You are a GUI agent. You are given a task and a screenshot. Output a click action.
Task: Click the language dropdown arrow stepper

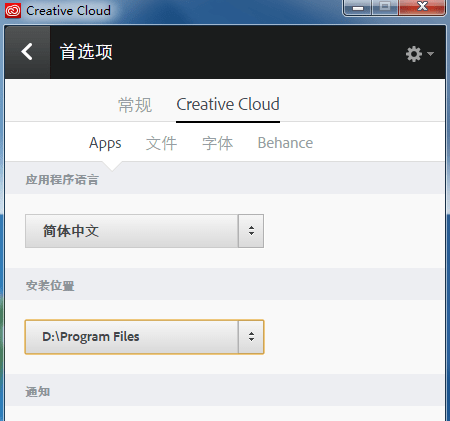[251, 231]
